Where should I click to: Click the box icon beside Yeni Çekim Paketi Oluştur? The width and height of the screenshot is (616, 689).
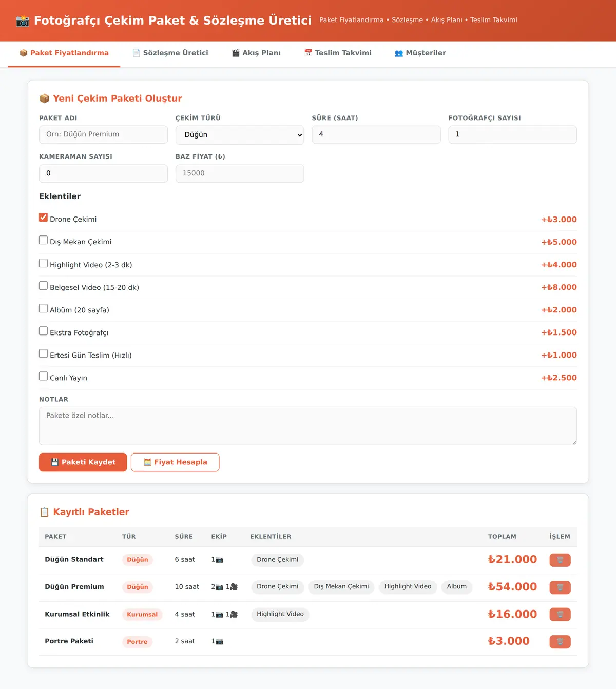(45, 99)
